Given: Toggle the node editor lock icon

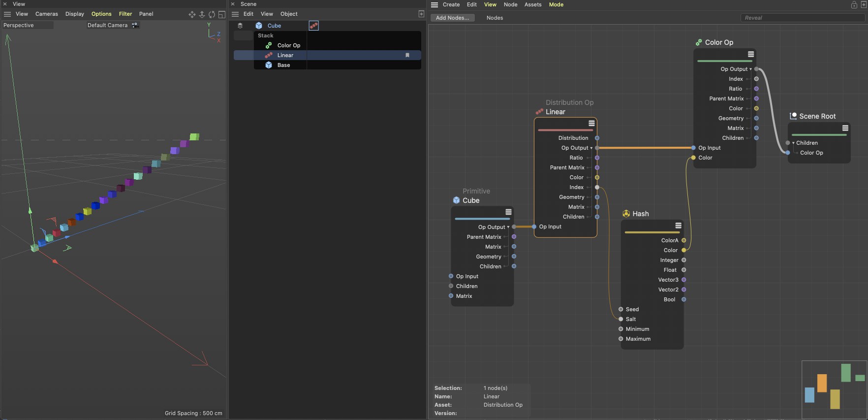Looking at the screenshot, I should click(x=854, y=5).
